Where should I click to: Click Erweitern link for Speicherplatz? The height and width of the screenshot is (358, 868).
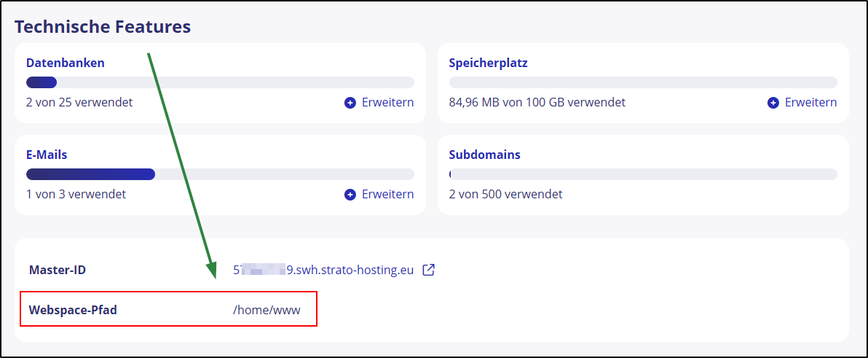point(811,103)
